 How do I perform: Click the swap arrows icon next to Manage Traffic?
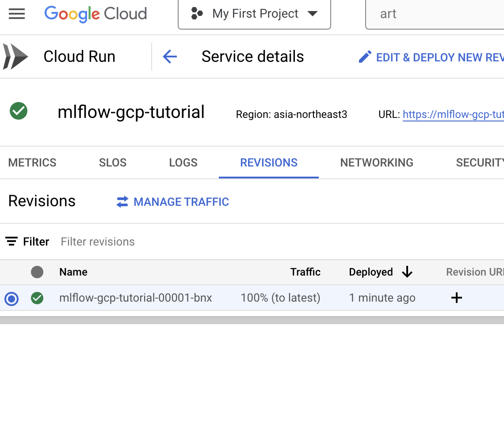click(122, 202)
